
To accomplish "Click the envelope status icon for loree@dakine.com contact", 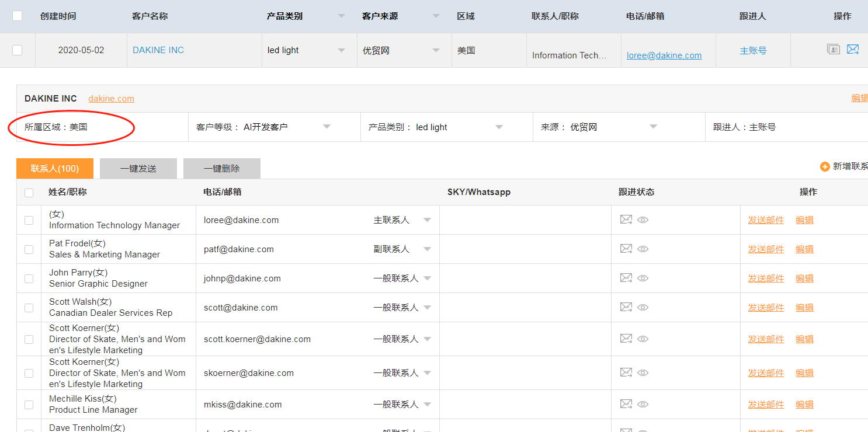I will pyautogui.click(x=626, y=220).
